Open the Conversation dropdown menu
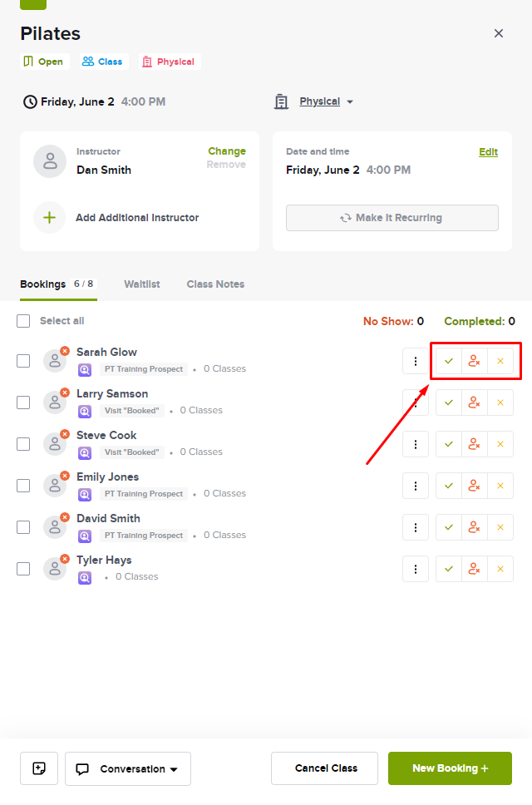Image resolution: width=532 pixels, height=805 pixels. [x=128, y=768]
